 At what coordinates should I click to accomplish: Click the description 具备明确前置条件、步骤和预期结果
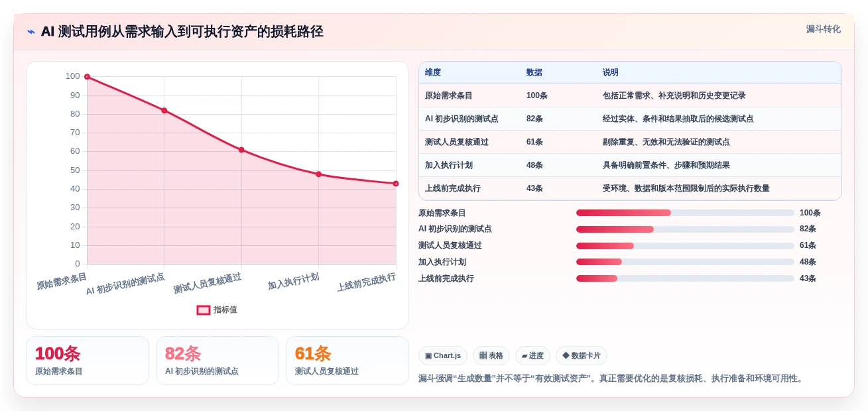click(x=666, y=165)
